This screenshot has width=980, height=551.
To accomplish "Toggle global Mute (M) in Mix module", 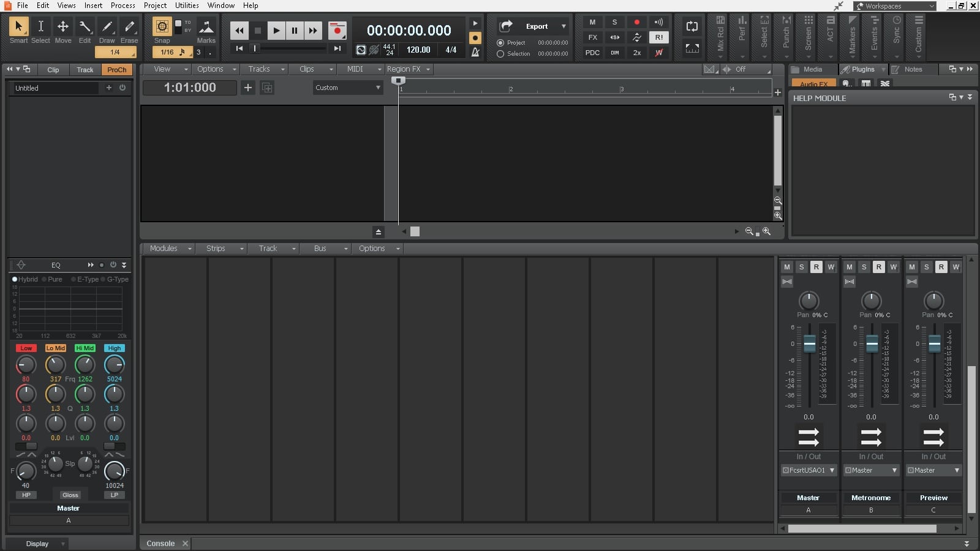I will [592, 22].
